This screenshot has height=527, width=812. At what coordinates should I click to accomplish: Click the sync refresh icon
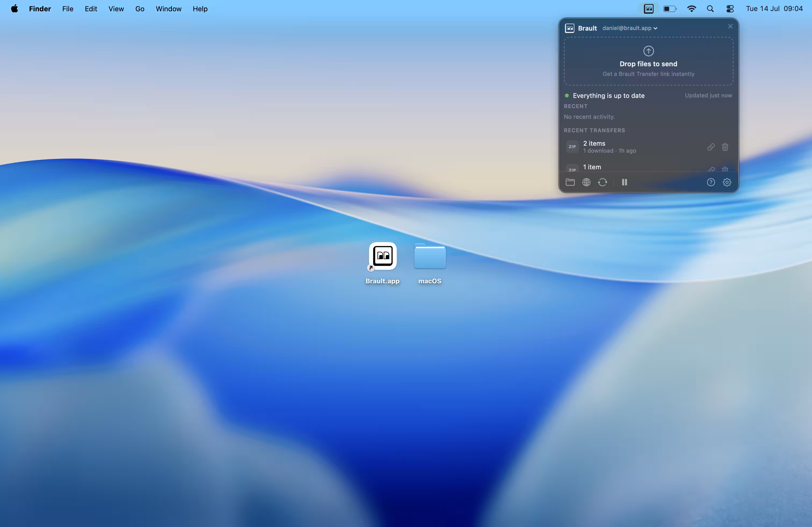coord(603,182)
